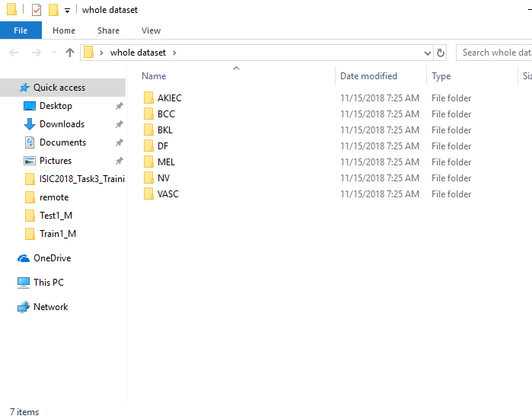The width and height of the screenshot is (532, 419).
Task: Click 'whole dataset' breadcrumb in address bar
Action: click(x=138, y=53)
